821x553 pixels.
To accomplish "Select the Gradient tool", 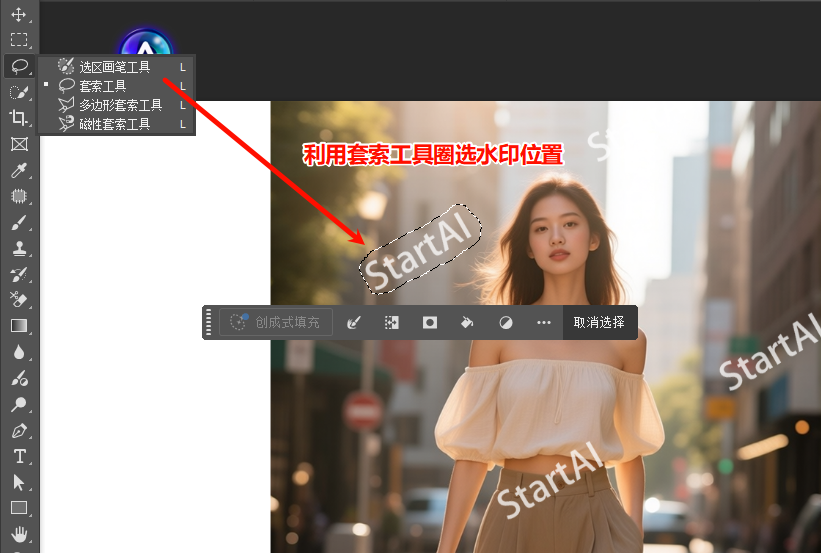I will 18,325.
